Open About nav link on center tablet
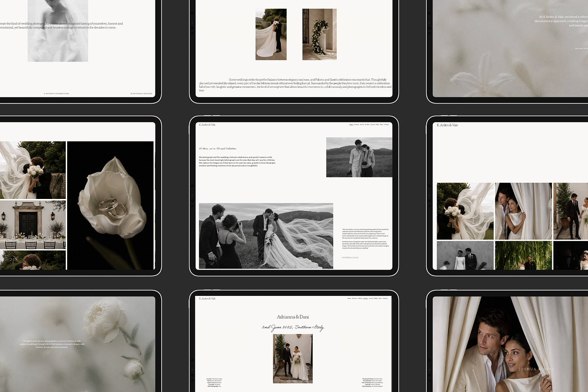Viewport: 588px width, 392px height. click(x=351, y=124)
